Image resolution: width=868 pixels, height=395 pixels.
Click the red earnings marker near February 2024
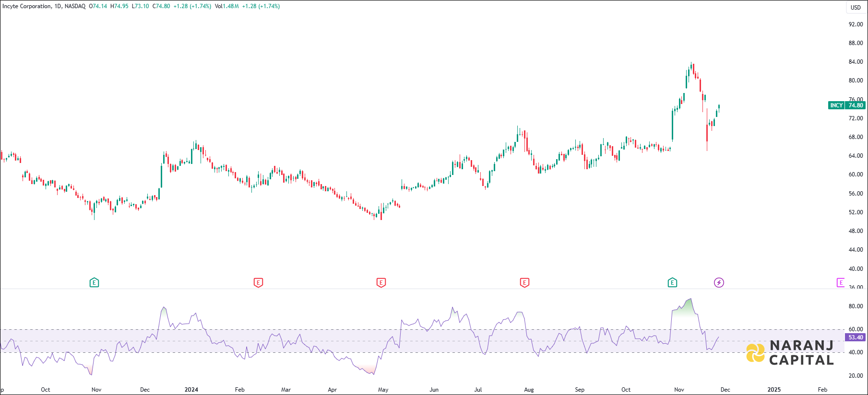[x=258, y=283]
